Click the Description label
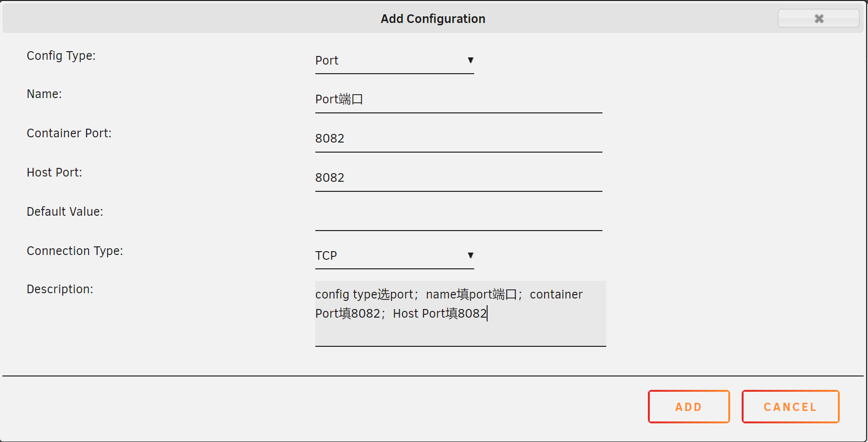 click(x=60, y=289)
